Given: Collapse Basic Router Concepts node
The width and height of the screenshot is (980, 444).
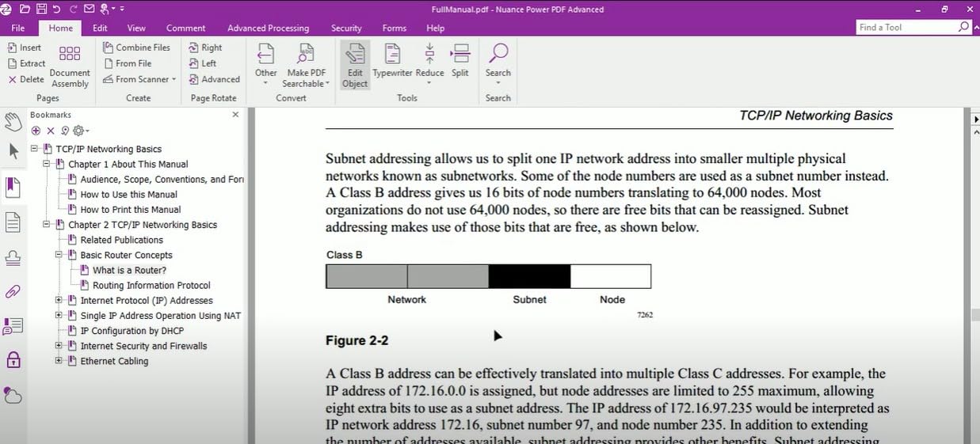Looking at the screenshot, I should tap(59, 255).
